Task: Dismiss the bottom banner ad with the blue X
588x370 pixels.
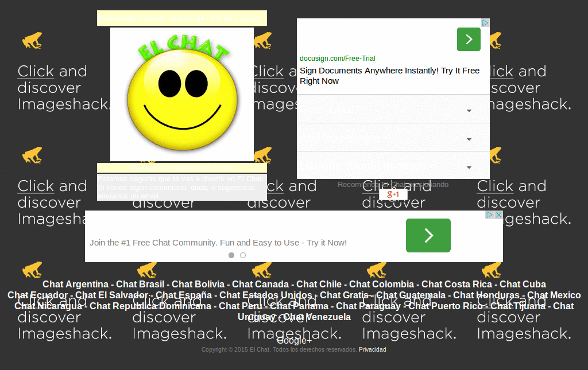Action: [498, 214]
